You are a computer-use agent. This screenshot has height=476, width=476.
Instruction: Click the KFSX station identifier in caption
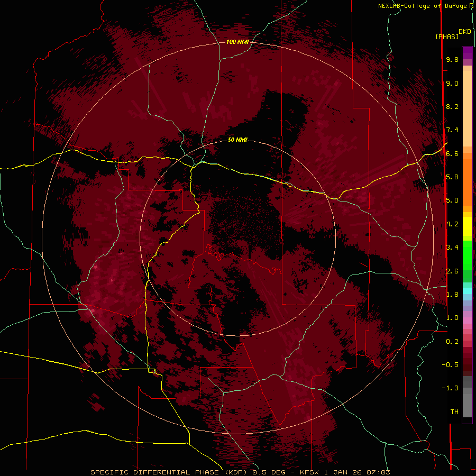coord(309,472)
